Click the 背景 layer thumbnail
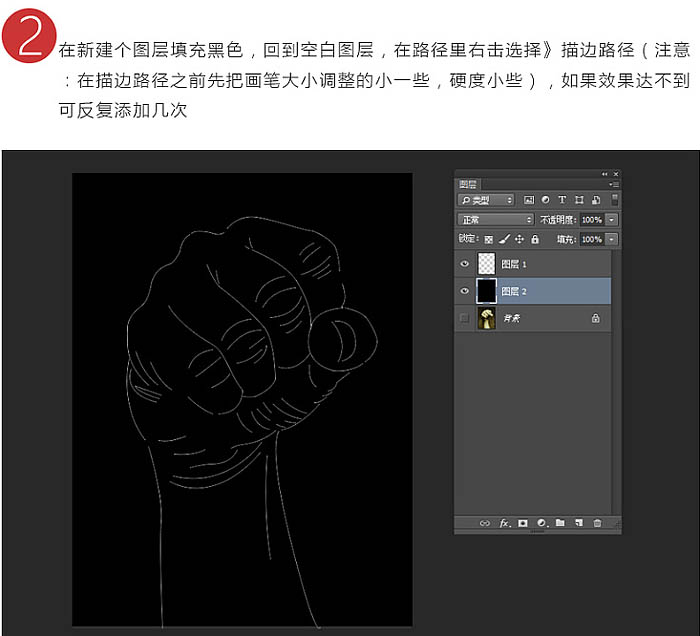 (x=487, y=318)
